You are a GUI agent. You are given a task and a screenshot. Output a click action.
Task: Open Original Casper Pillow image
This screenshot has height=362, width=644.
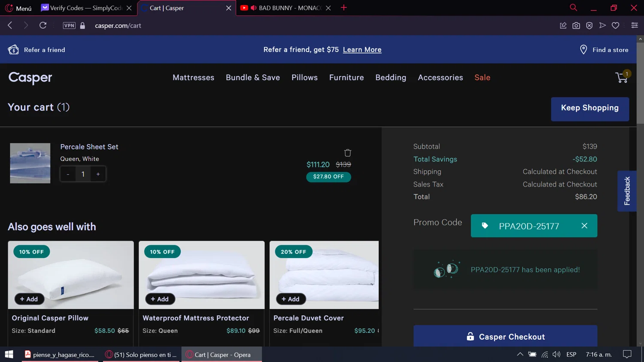pyautogui.click(x=71, y=275)
